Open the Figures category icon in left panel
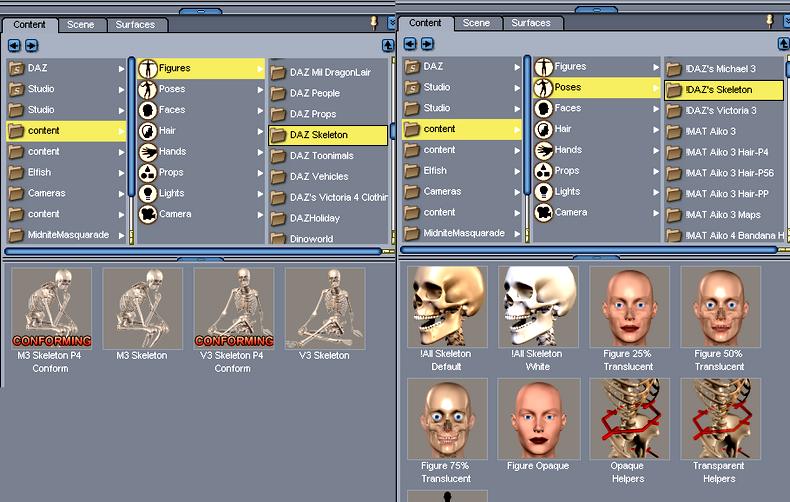 point(148,68)
